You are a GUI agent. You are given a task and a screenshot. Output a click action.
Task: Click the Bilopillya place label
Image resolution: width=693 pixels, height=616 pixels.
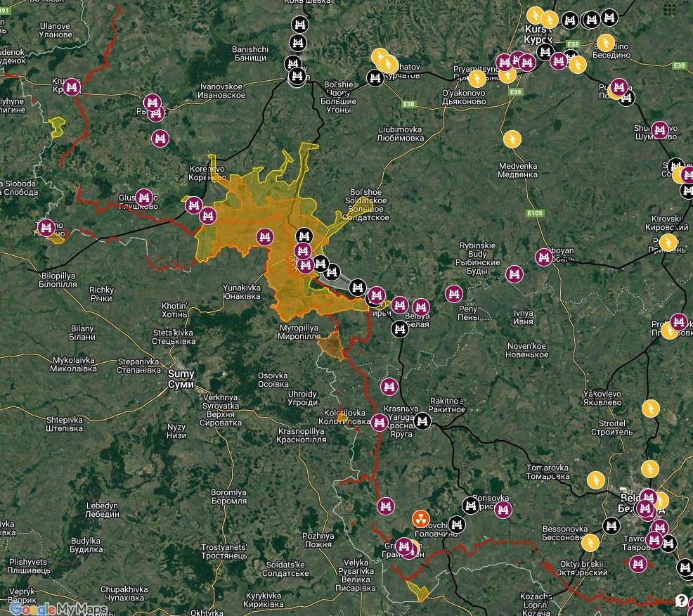pos(58,280)
